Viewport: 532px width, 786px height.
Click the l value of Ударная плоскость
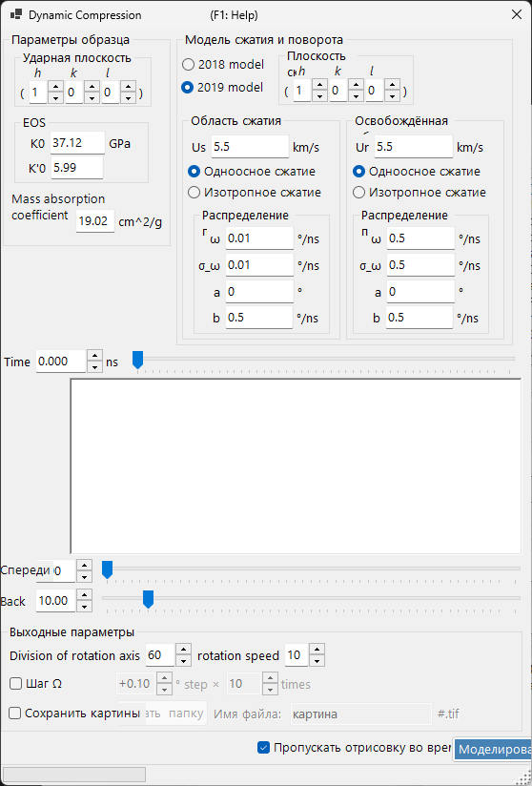(x=111, y=93)
